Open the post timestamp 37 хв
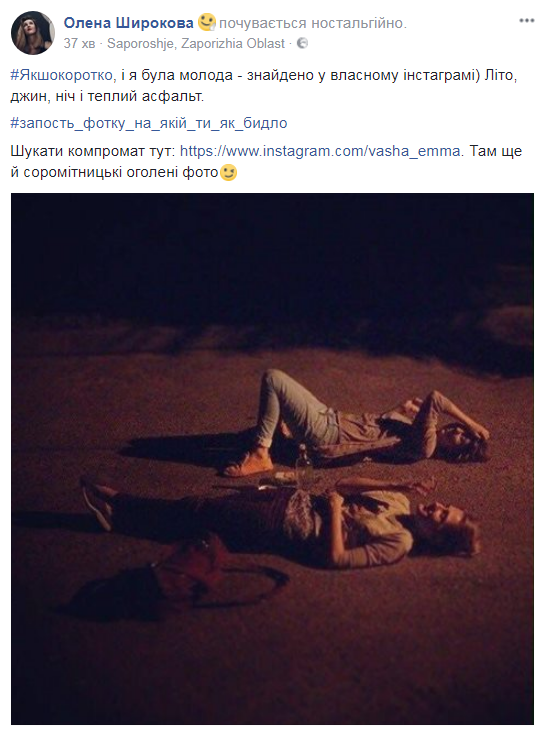This screenshot has height=730, width=541. point(79,43)
